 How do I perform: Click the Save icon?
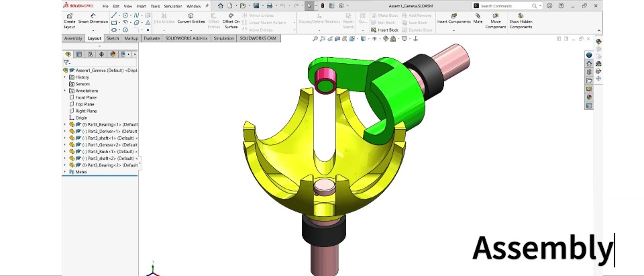coord(256,6)
